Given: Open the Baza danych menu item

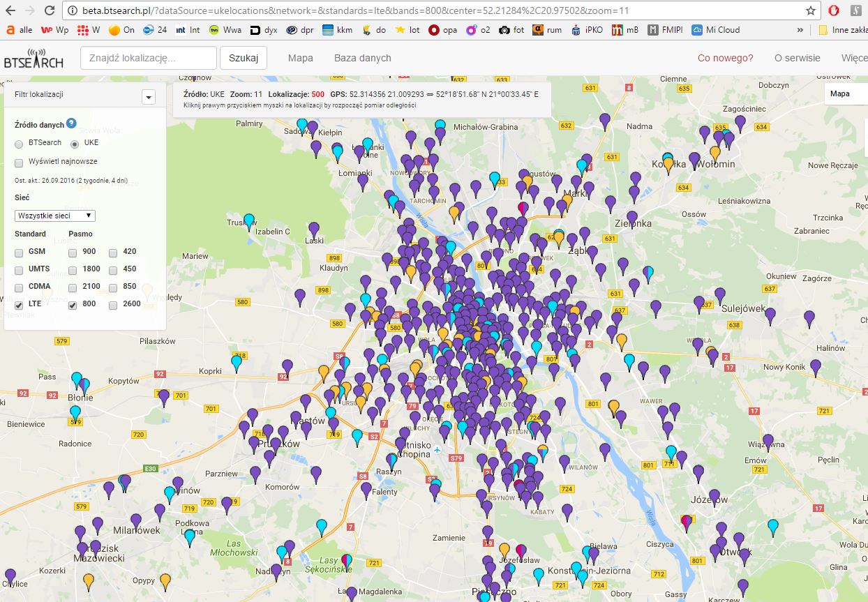Looking at the screenshot, I should coord(362,58).
